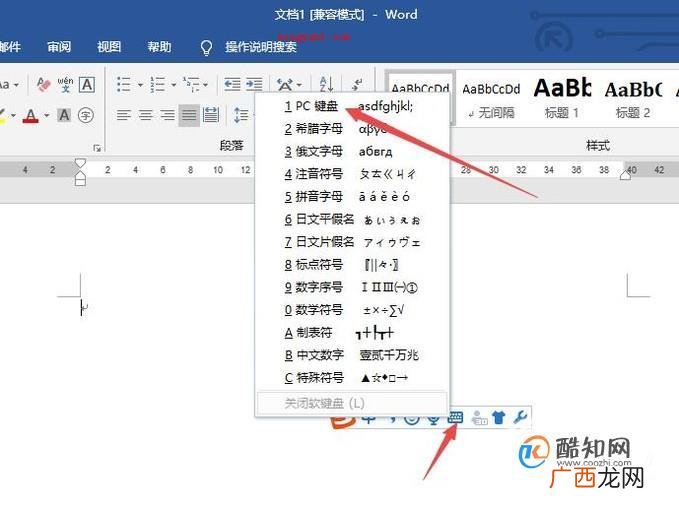Expand the Asian Layout dropdown arrow
679x506 pixels.
pyautogui.click(x=299, y=85)
